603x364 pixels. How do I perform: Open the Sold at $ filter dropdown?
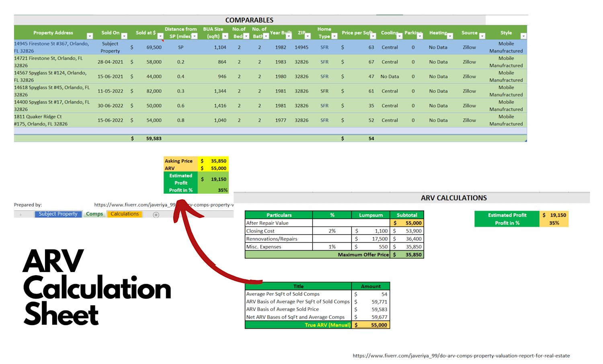160,36
